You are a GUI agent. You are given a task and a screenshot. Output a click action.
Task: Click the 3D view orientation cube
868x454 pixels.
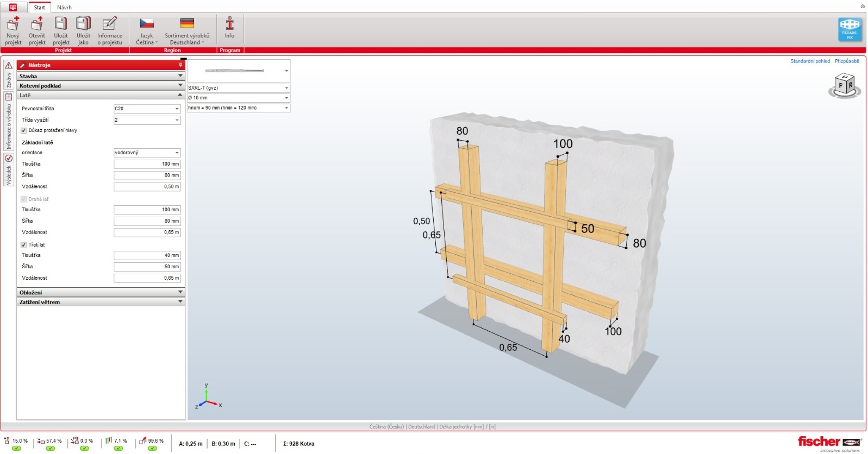pos(845,86)
